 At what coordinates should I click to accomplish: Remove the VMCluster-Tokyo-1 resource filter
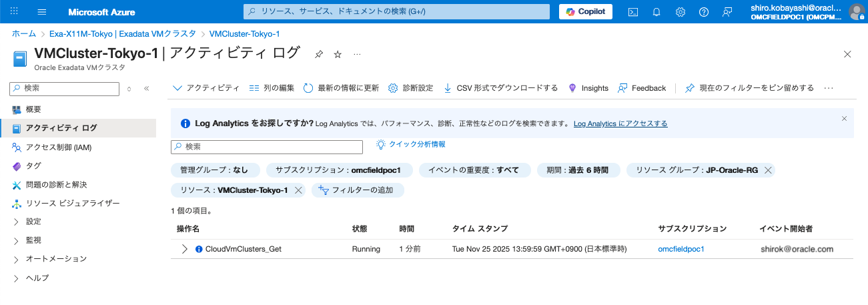[x=298, y=190]
